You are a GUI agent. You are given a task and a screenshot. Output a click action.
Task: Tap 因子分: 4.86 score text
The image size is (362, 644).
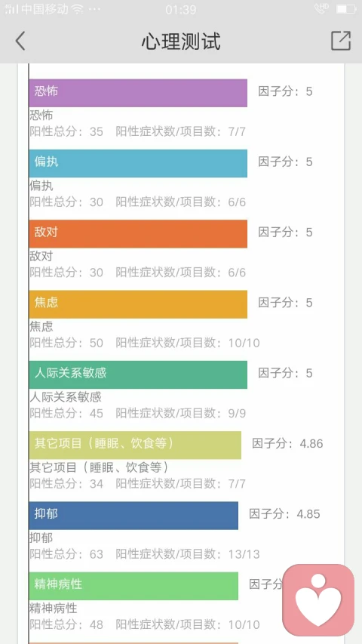pyautogui.click(x=287, y=444)
